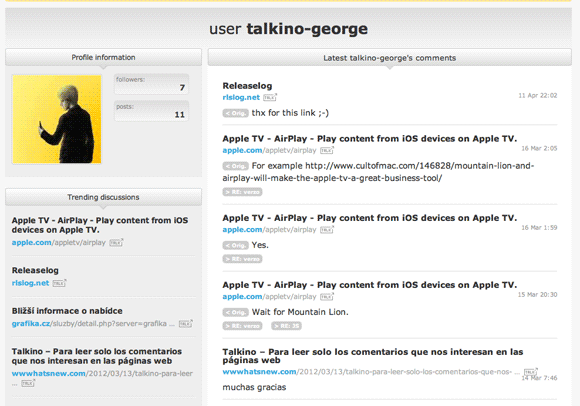Click timestamp '15 Mar 20:30'
The height and width of the screenshot is (406, 580).
click(x=537, y=295)
